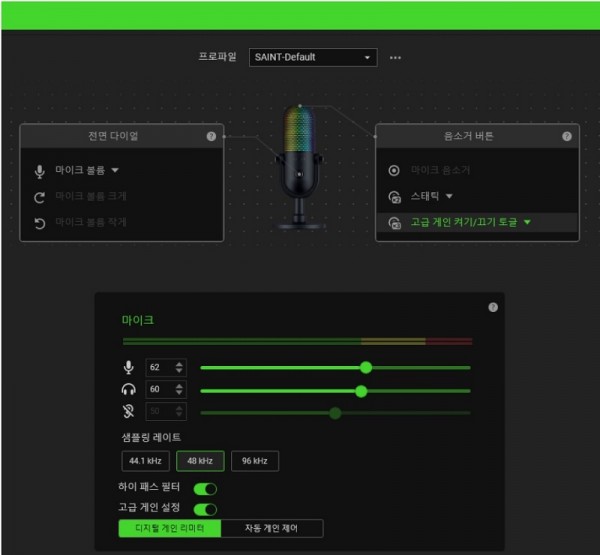Select the 디지털 게인 리미터 tab
This screenshot has height=555, width=600.
tap(169, 528)
